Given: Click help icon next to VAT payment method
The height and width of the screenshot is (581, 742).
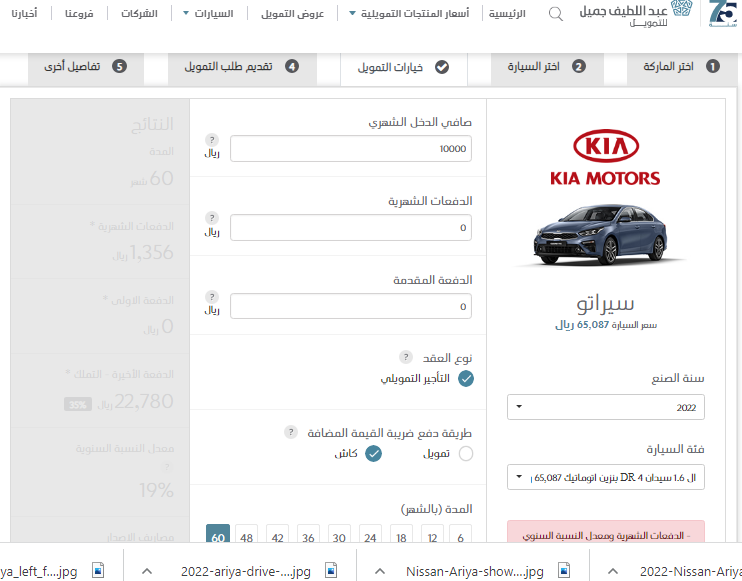Looking at the screenshot, I should pos(291,432).
